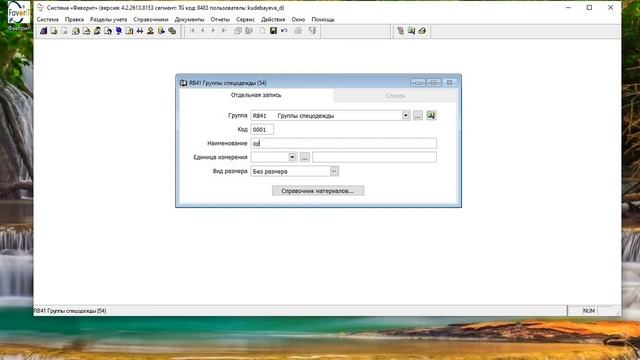Go to previous record arrow

coord(202,31)
